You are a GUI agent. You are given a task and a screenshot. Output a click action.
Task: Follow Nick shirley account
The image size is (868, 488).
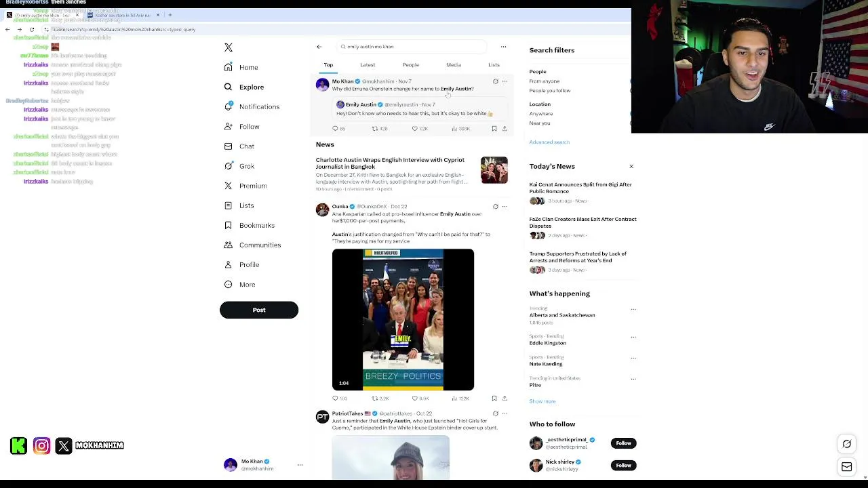623,466
